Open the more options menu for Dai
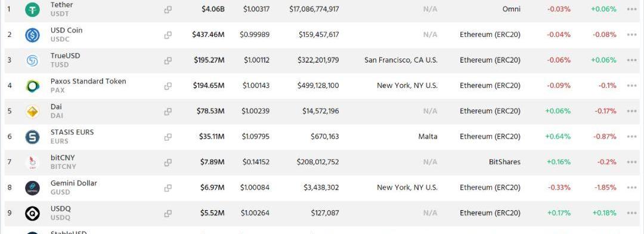The height and width of the screenshot is (234, 644). [631, 111]
